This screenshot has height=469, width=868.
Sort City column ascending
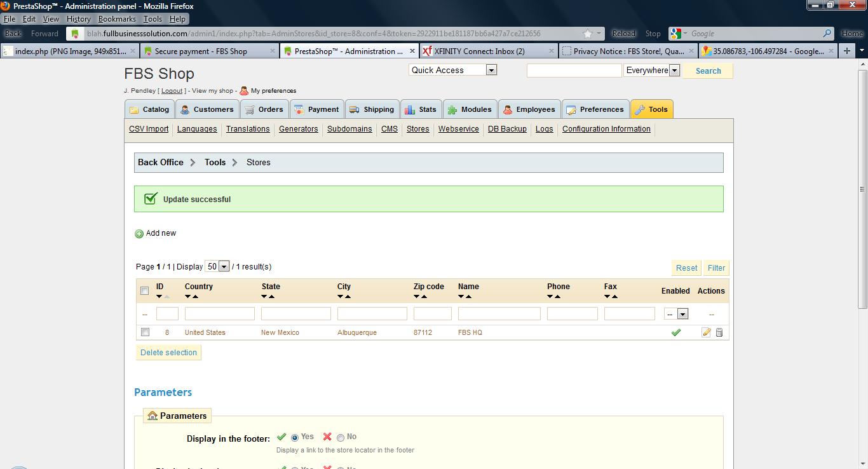(x=348, y=297)
